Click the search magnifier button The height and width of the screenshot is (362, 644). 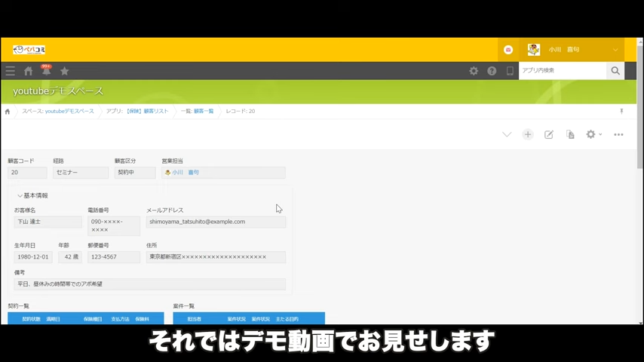tap(615, 71)
